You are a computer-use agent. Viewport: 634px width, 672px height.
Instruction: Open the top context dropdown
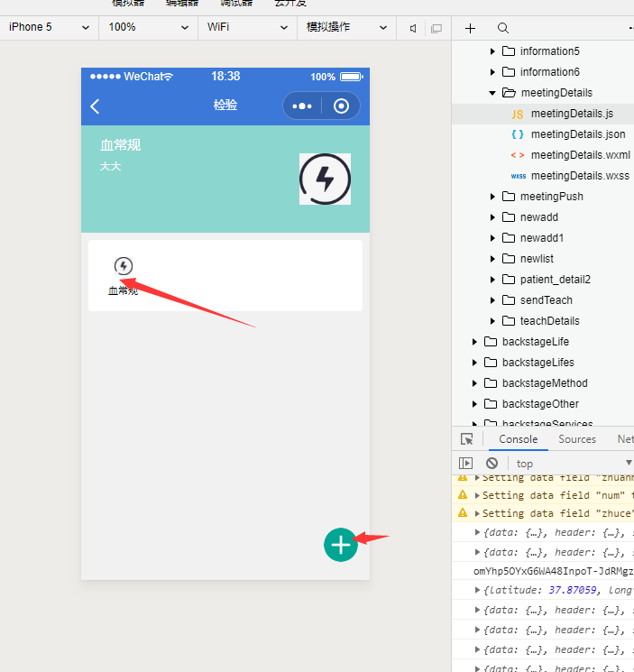(x=574, y=464)
